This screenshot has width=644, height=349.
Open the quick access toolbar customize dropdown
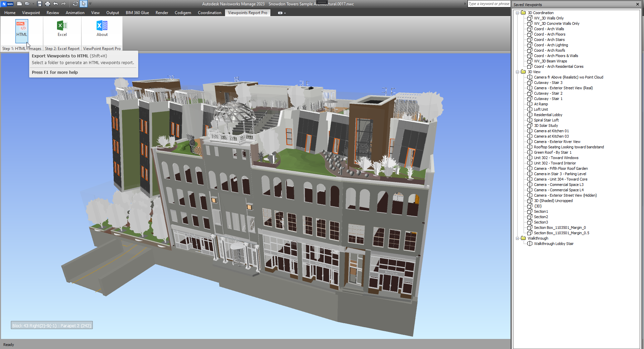point(90,4)
